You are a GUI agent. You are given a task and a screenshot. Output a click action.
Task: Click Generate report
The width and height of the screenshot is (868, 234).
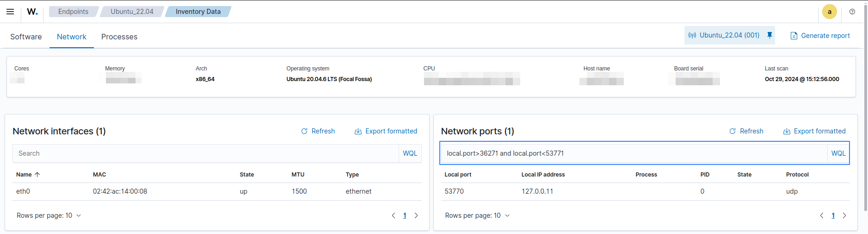[820, 36]
